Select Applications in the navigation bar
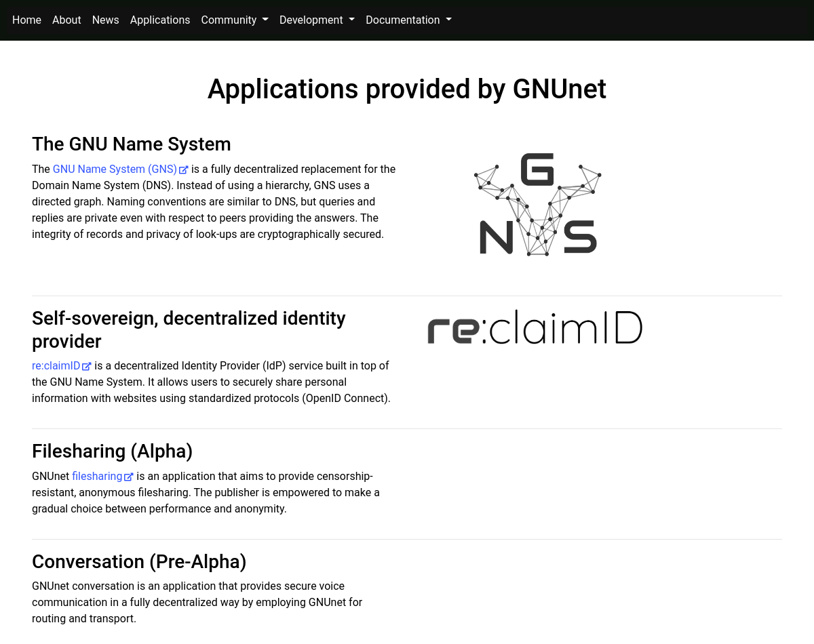Viewport: 814px width, 644px height. 160,20
